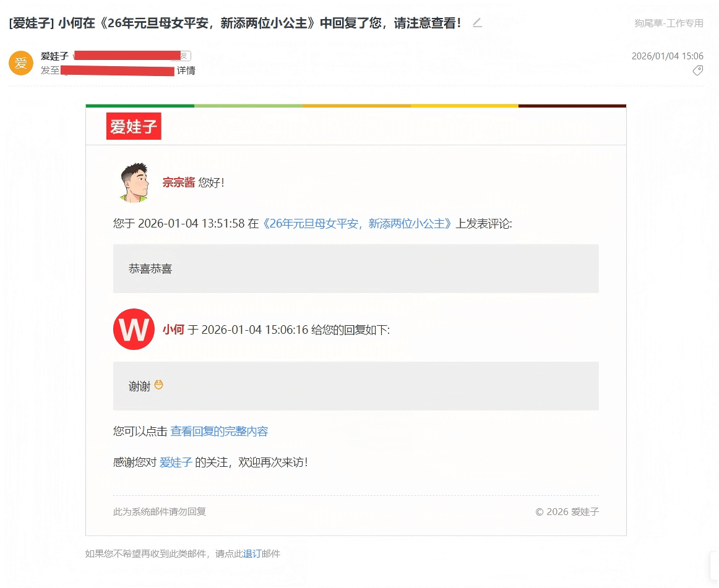Click the edit pencil icon beside the subject
This screenshot has height=588, width=719.
point(476,23)
